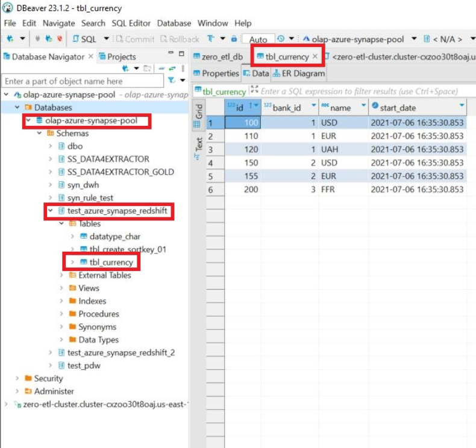This screenshot has height=448, width=476.
Task: Maximize the Database Navigator panel
Action: click(181, 54)
